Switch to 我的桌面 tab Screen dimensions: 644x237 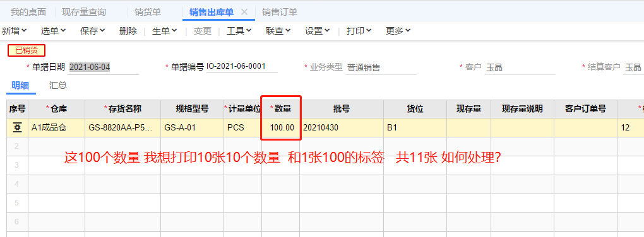[28, 13]
